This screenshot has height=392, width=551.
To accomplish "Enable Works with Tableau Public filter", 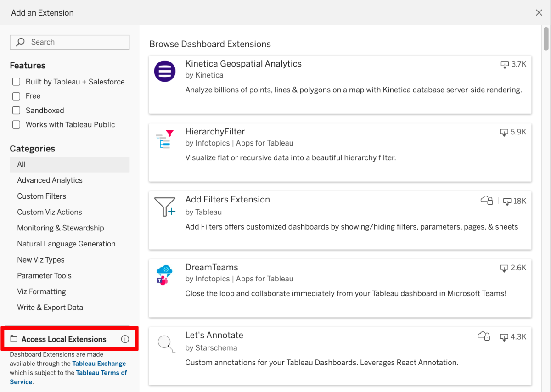I will (x=16, y=124).
